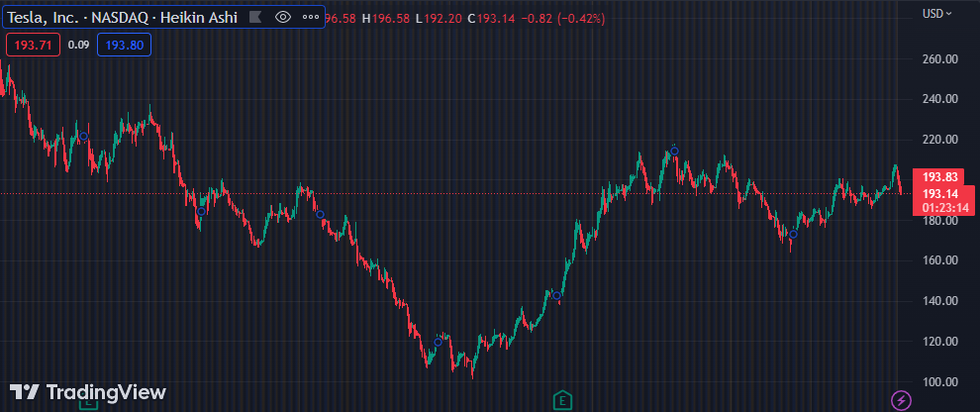Click the flag icon beside Heikin Ashi
This screenshot has width=980, height=412.
click(255, 18)
